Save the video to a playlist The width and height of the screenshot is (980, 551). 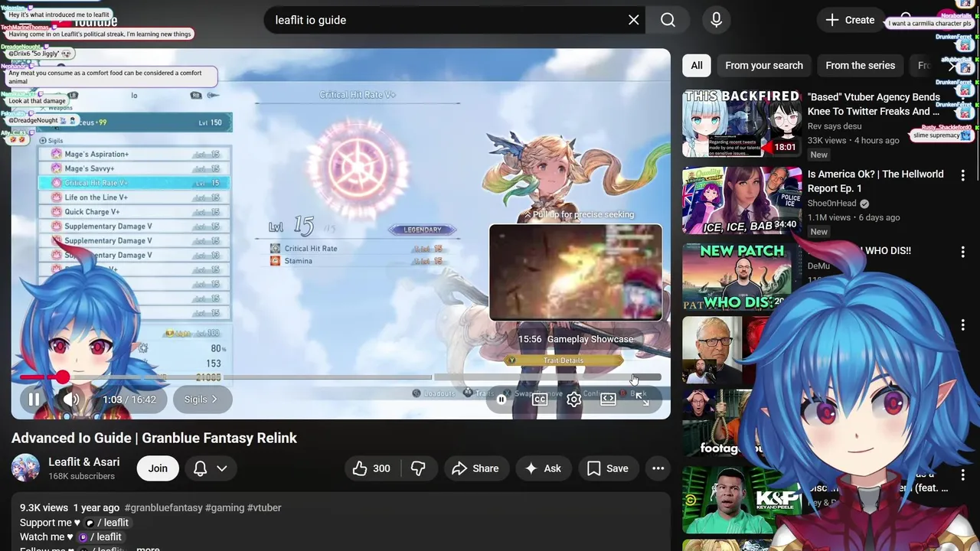tap(608, 468)
